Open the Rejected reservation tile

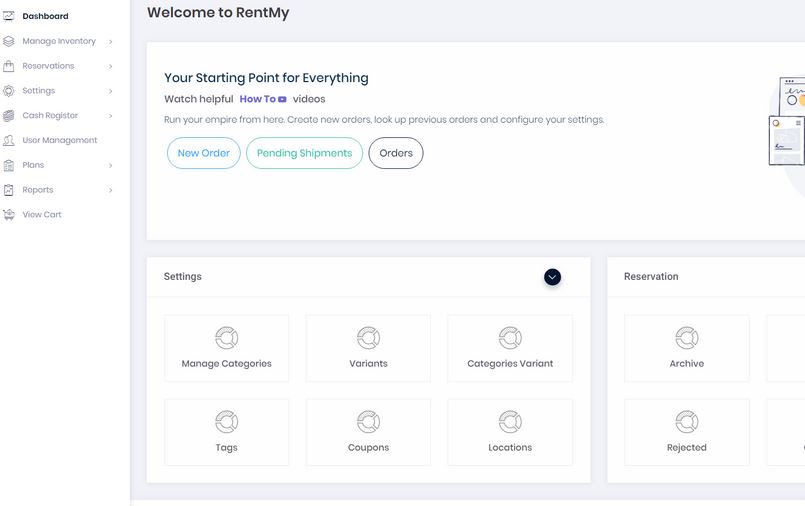[x=686, y=432]
